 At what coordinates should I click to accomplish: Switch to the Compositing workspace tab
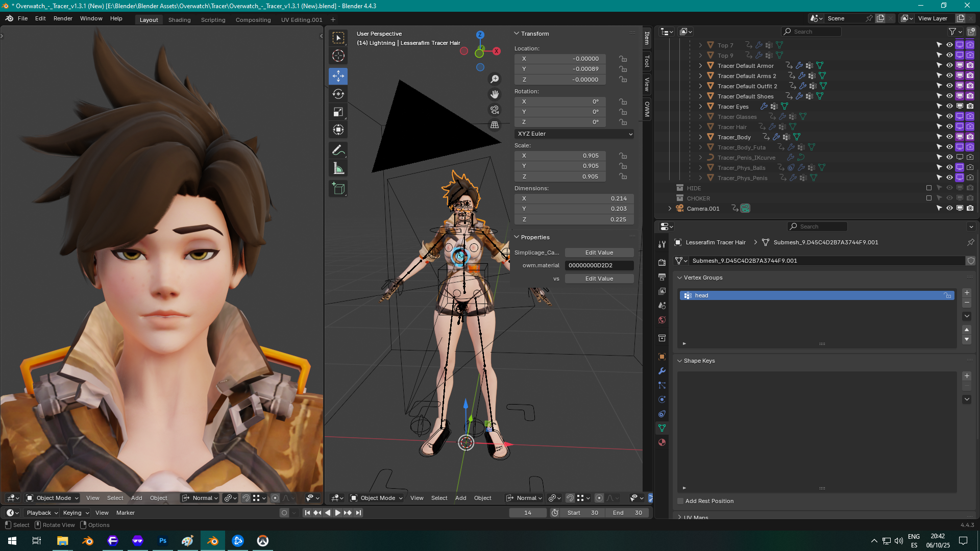(253, 20)
